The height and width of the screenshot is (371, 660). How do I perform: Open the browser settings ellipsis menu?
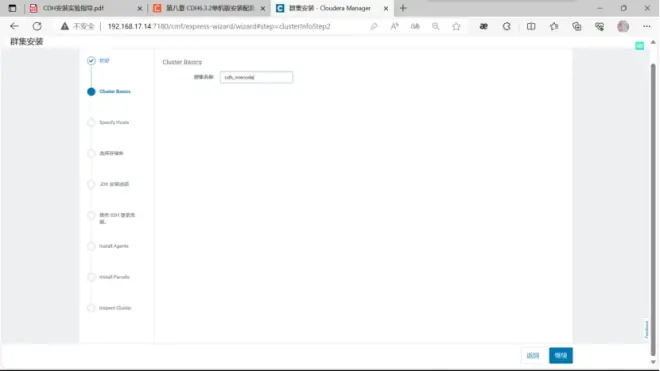coord(647,26)
